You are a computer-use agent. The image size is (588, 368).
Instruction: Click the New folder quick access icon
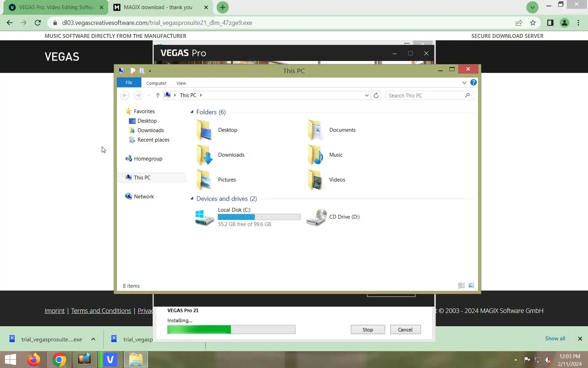[x=142, y=71]
